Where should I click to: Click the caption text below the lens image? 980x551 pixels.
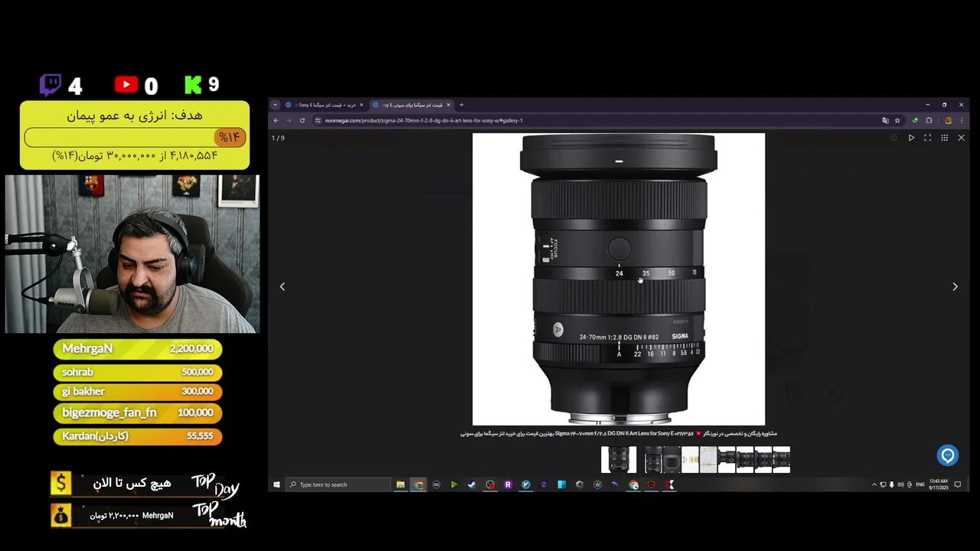(x=619, y=434)
